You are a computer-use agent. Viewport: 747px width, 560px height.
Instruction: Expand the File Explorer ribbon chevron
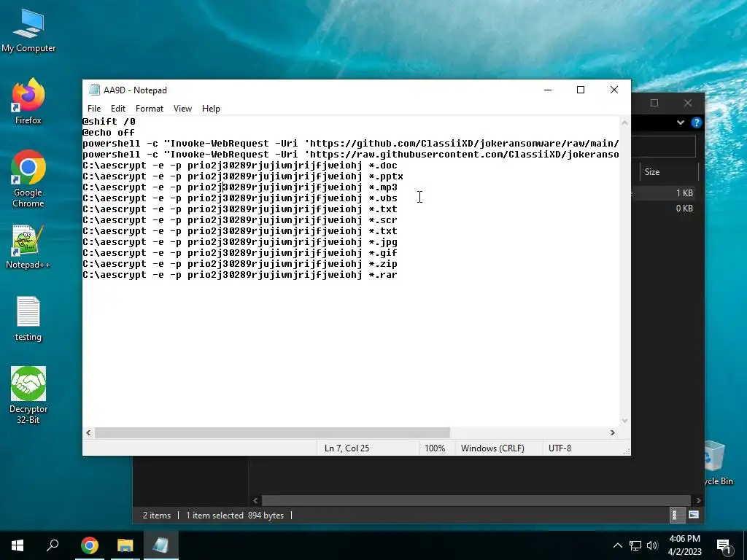[681, 122]
